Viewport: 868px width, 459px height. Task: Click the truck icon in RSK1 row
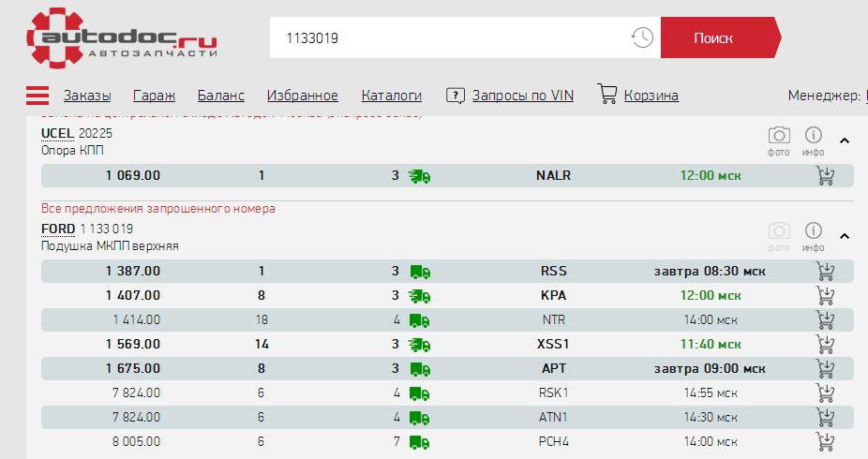pyautogui.click(x=419, y=393)
